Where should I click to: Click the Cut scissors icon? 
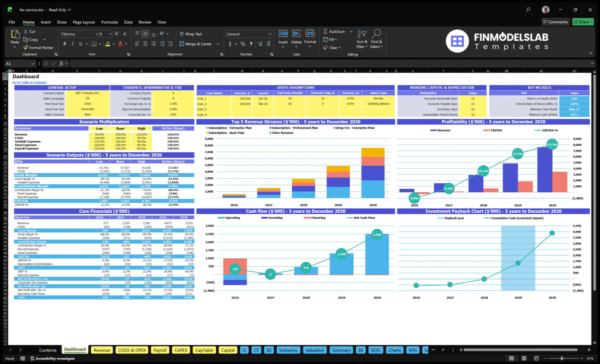(25, 31)
